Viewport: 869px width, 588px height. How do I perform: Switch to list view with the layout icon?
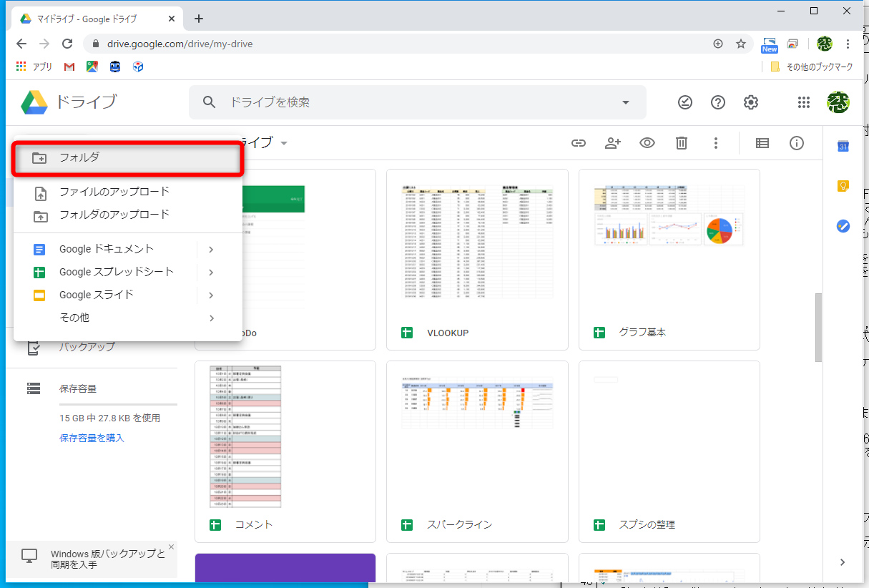tap(762, 143)
